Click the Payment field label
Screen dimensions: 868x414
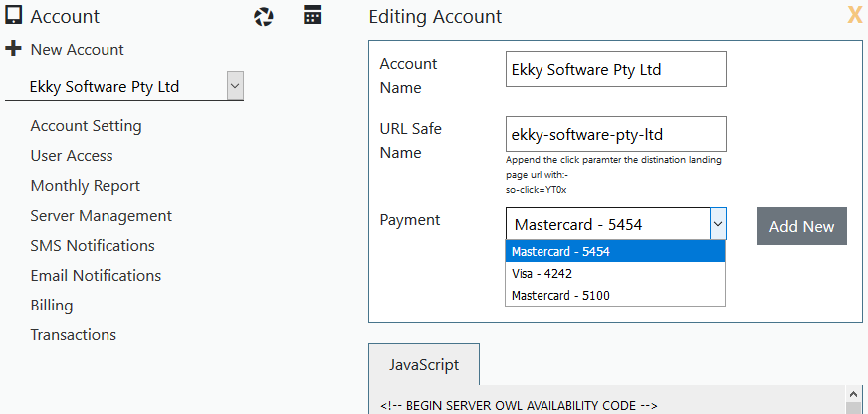click(410, 220)
